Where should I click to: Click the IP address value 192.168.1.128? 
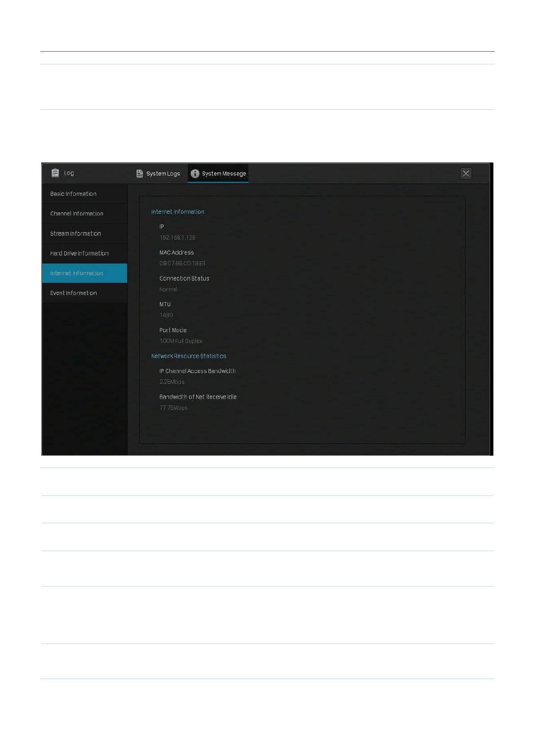[x=177, y=237]
